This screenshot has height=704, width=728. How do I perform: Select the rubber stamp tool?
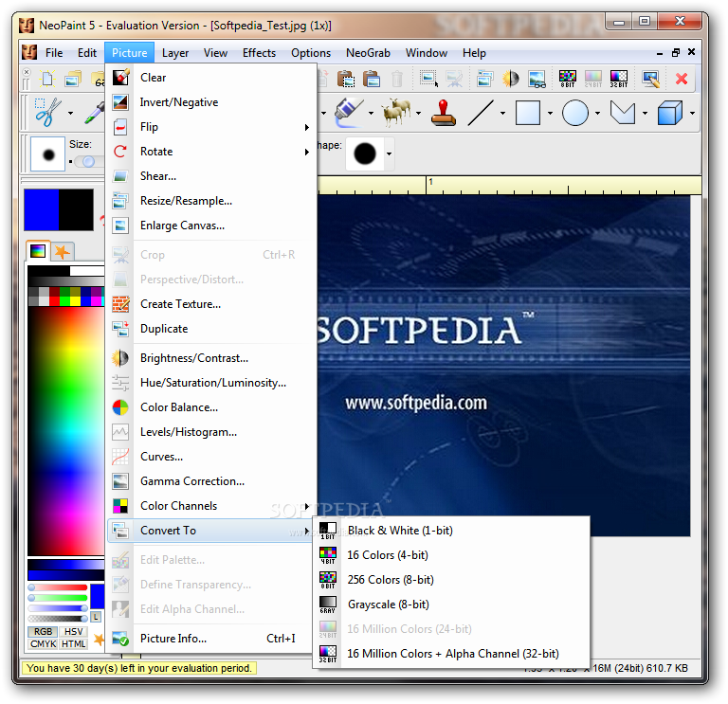[443, 113]
